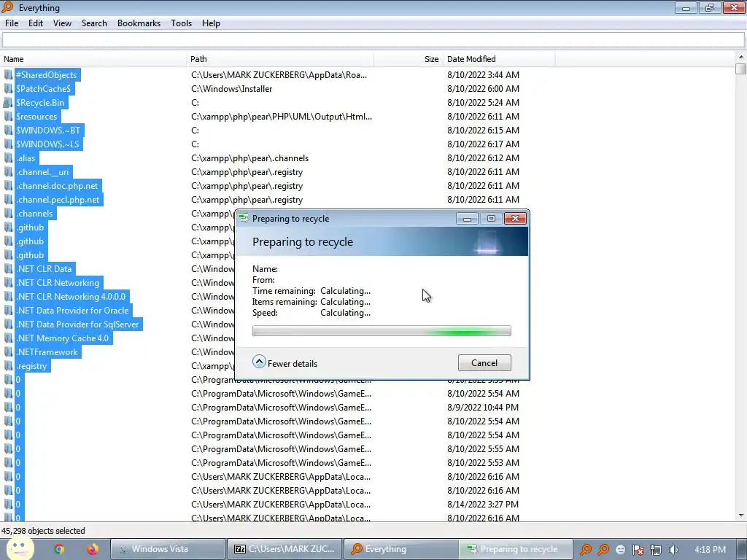Click the .channel.doc.php.net folder icon
The width and height of the screenshot is (747, 560).
[8, 186]
